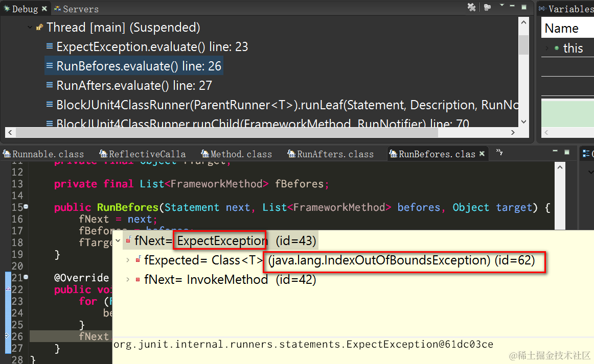This screenshot has height=364, width=594.
Task: Click the RunBefores constructor name on line 15
Action: tap(128, 207)
